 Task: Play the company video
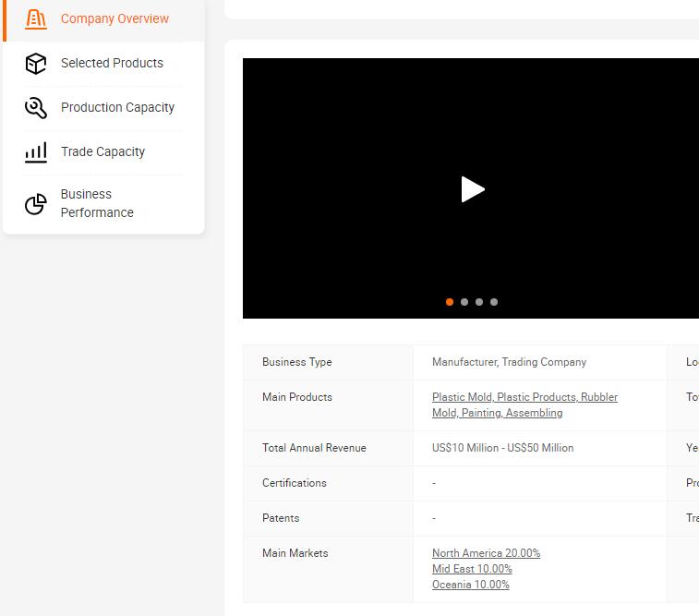pos(473,189)
